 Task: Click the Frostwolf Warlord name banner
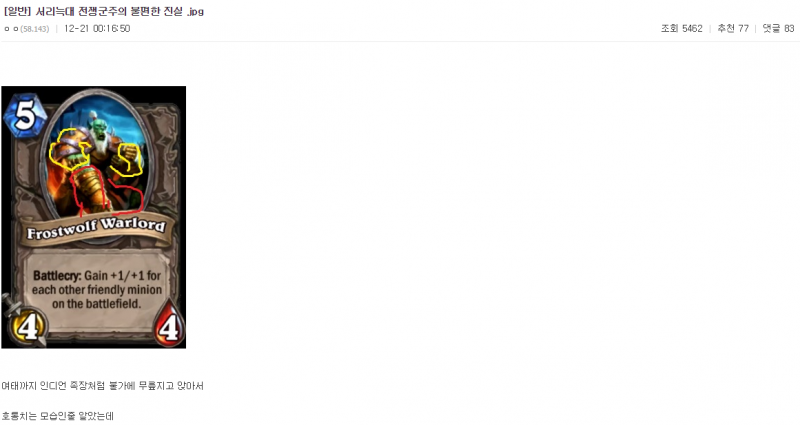[x=96, y=229]
